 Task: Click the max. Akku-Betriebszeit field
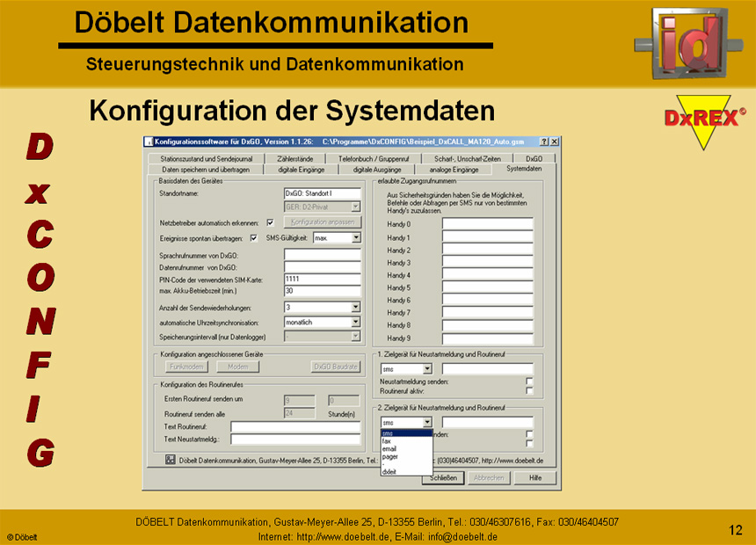click(323, 291)
